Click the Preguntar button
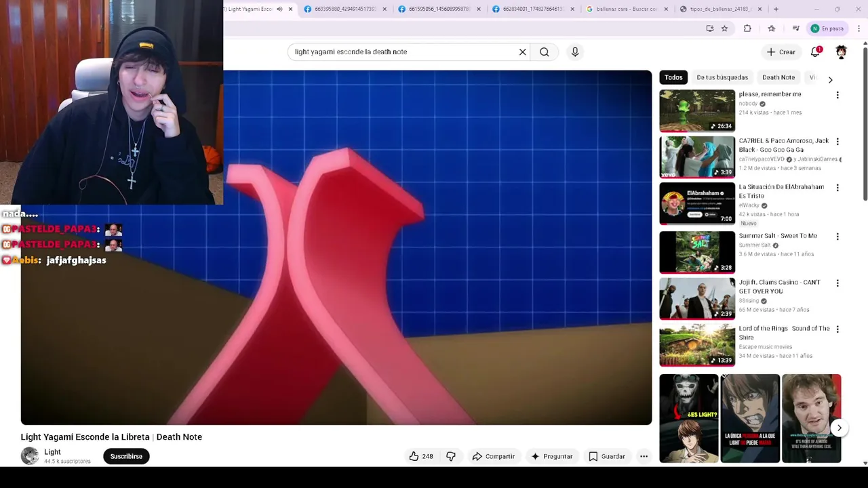 pos(552,456)
